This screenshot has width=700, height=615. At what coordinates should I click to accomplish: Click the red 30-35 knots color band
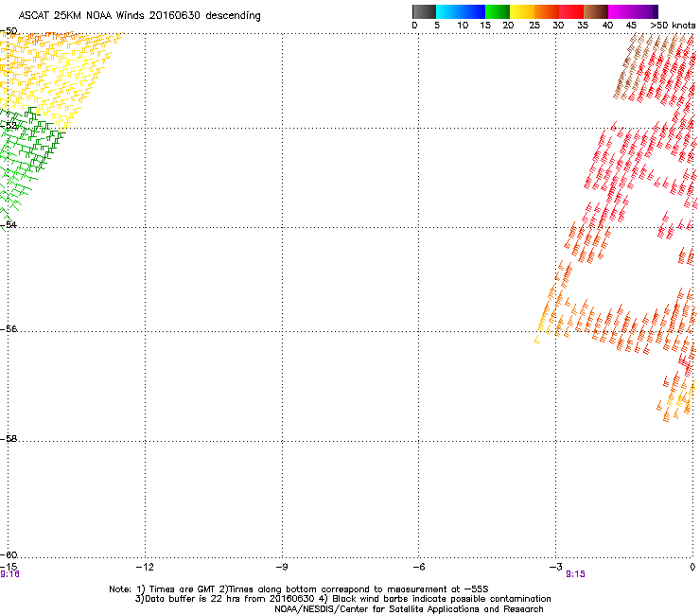point(571,11)
